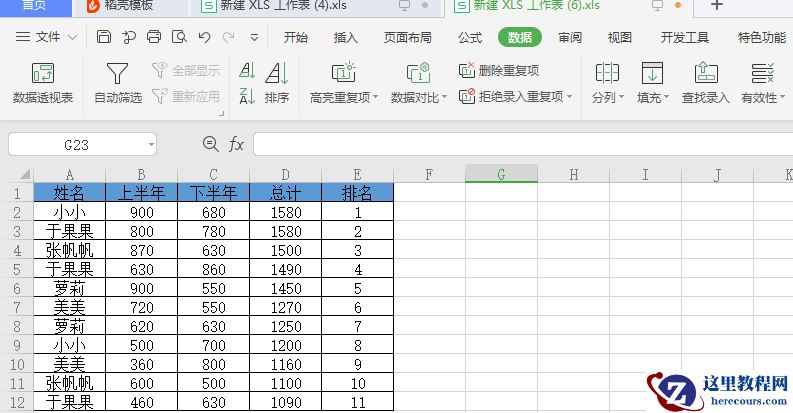Open the 页面布局 ribbon tab

pos(408,37)
